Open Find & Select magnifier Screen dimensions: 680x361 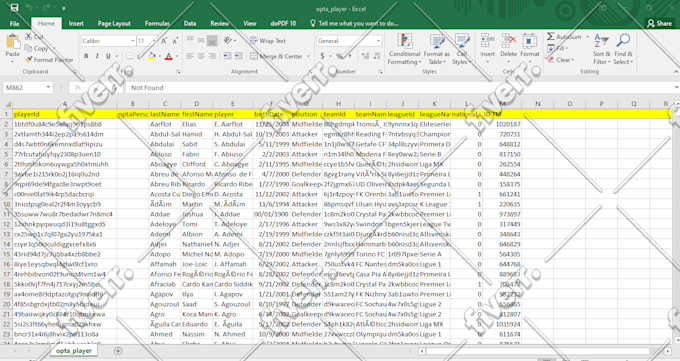click(x=623, y=49)
